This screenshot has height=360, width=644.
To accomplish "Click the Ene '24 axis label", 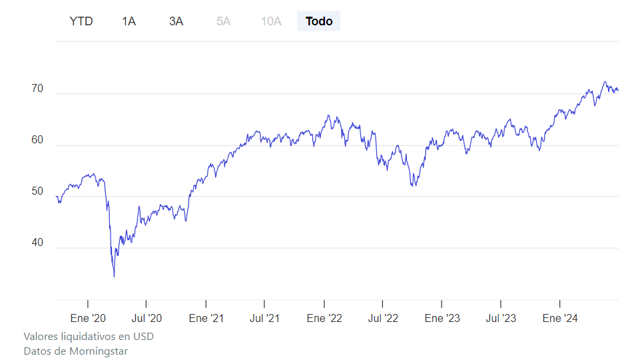I will 560,319.
